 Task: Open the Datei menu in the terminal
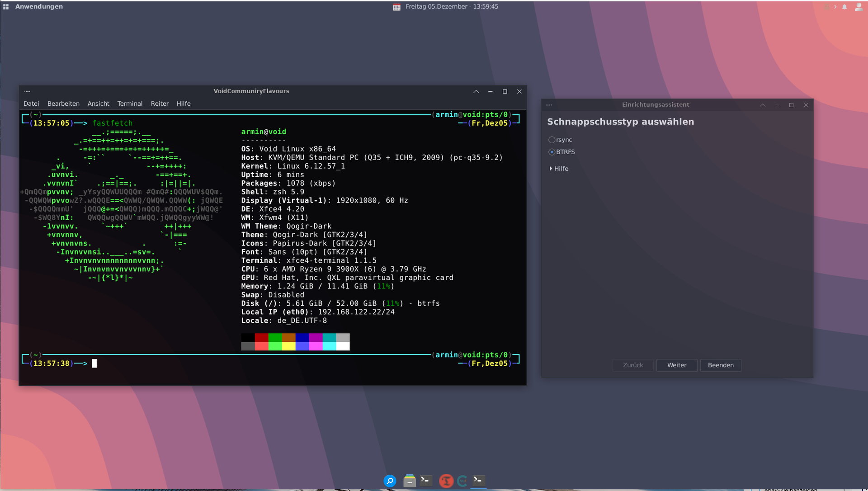click(31, 104)
